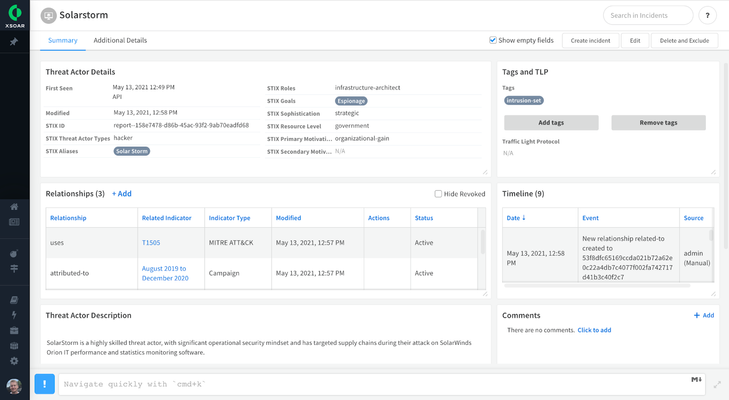Image resolution: width=729 pixels, height=400 pixels.
Task: Open the user avatar at the sidebar bottom
Action: pyautogui.click(x=14, y=386)
